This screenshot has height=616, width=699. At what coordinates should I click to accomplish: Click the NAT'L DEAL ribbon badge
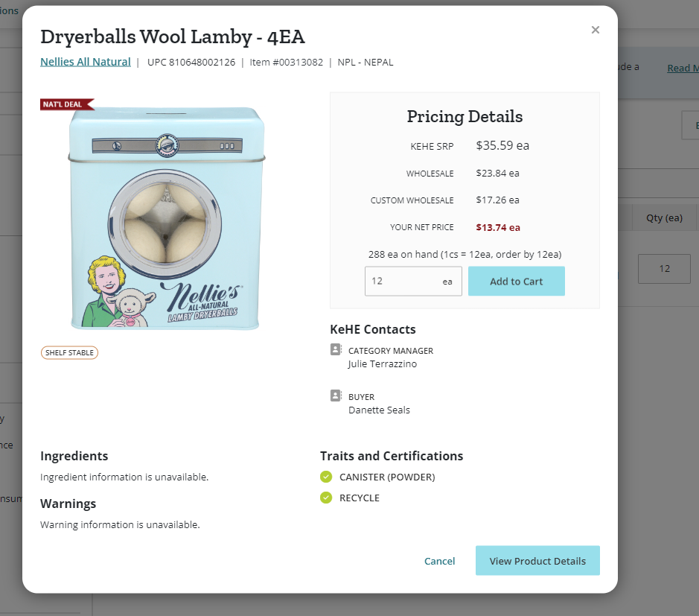pyautogui.click(x=67, y=104)
